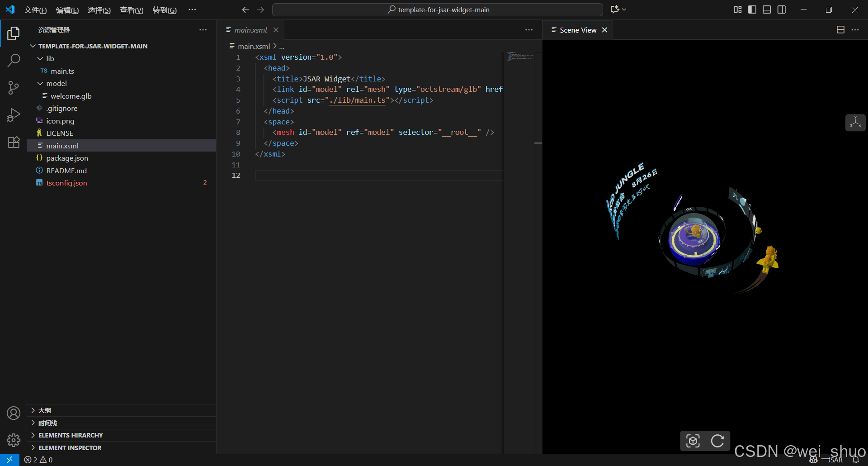
Task: Open Run and Debug view
Action: point(14,115)
